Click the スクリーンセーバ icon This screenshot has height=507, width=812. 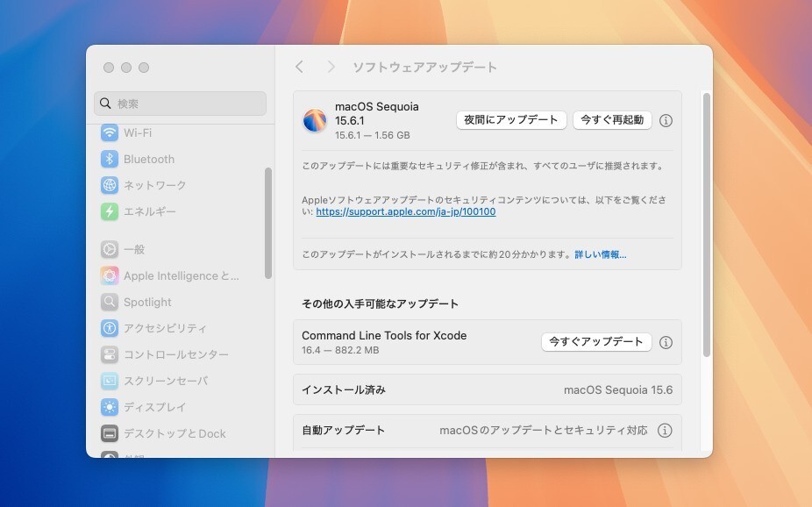pos(110,381)
